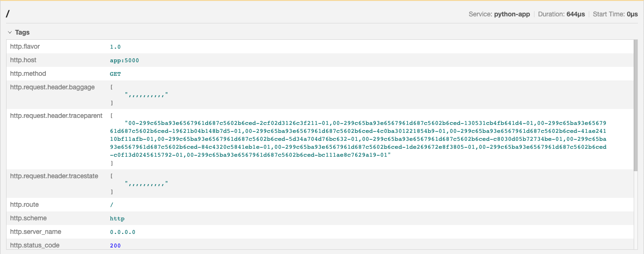This screenshot has height=254, width=644.
Task: Click the GET value for http.method
Action: point(115,74)
